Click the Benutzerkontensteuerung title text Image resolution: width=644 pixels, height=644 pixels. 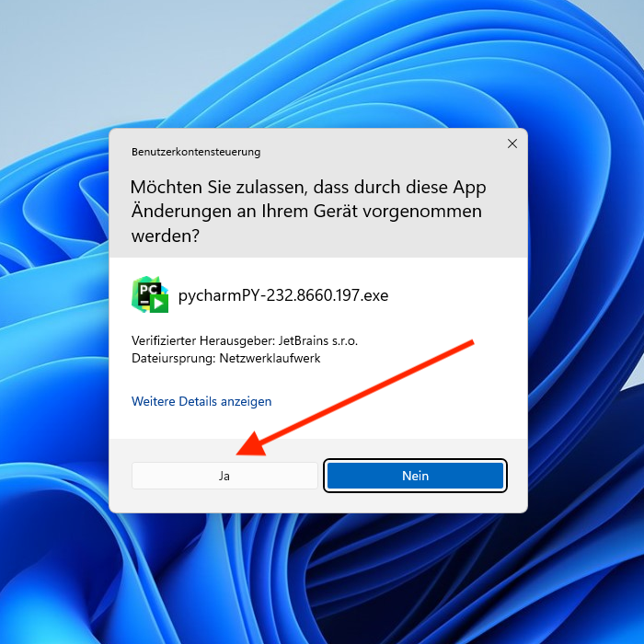coord(196,152)
